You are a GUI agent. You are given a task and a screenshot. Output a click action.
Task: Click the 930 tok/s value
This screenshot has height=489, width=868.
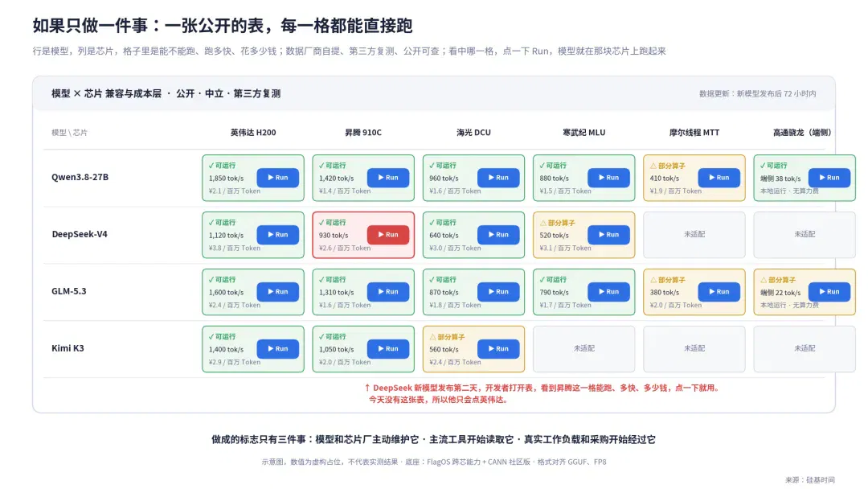click(x=334, y=236)
